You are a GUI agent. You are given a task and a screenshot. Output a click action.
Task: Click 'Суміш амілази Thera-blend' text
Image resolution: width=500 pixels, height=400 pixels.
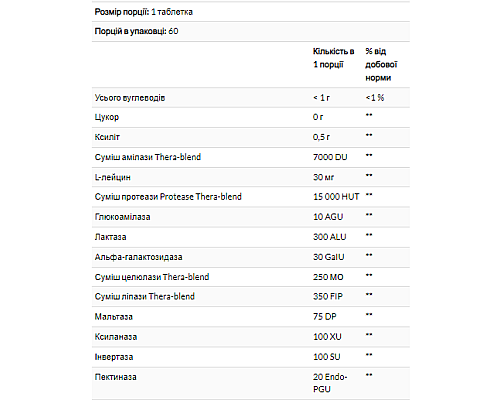148,157
